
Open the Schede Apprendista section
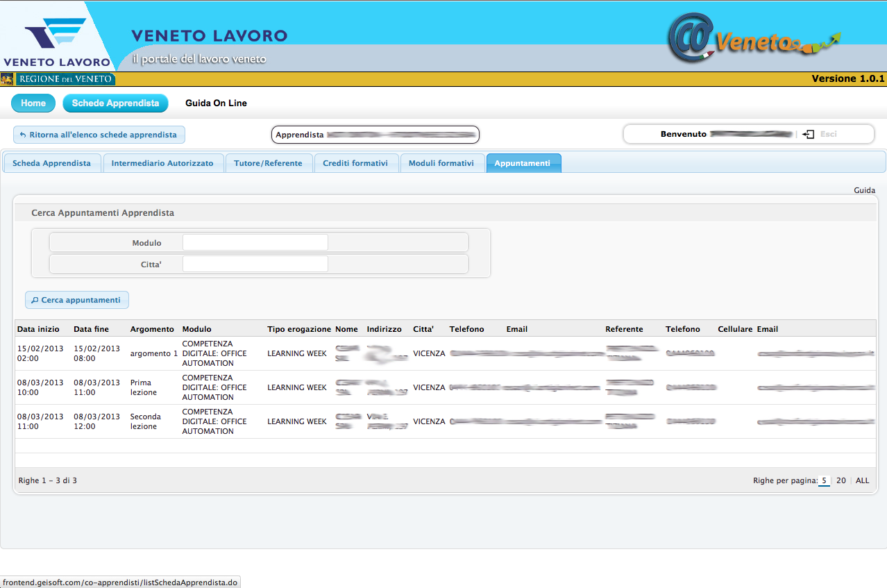click(115, 103)
